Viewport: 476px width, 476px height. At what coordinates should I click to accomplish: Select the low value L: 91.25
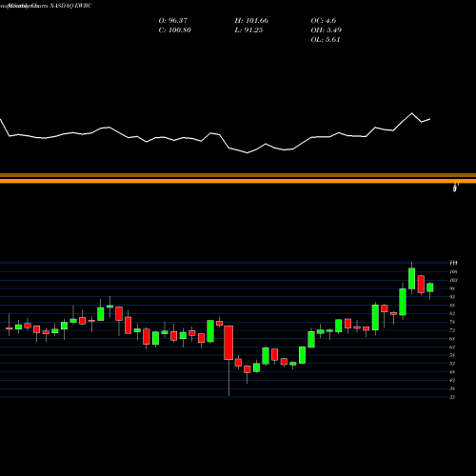(249, 30)
